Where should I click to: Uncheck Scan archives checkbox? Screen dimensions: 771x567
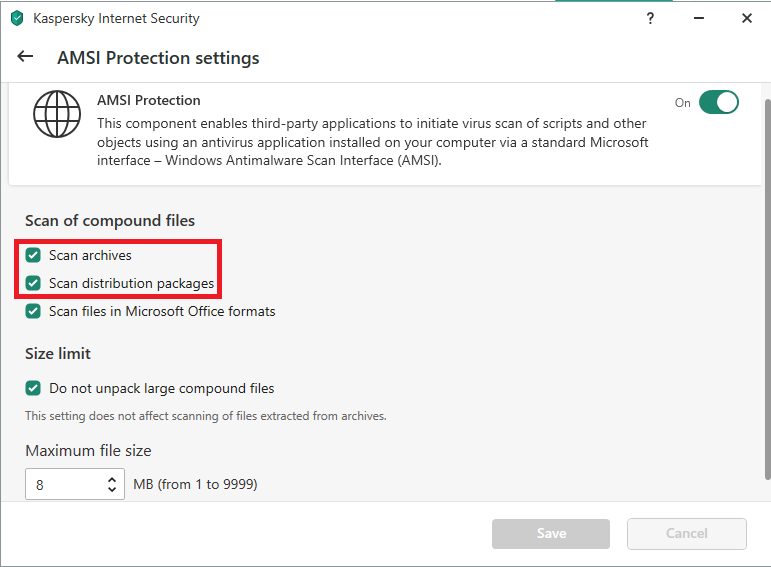pos(34,255)
